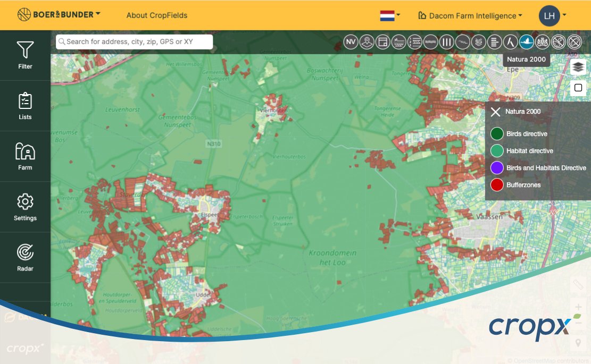Image resolution: width=591 pixels, height=364 pixels.
Task: Toggle the parcel window layer icon
Action: click(x=382, y=42)
